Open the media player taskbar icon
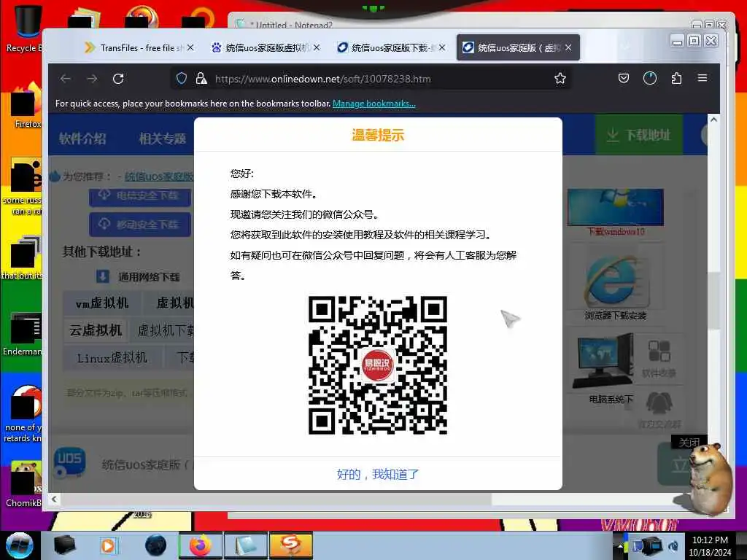The image size is (747, 560). (x=109, y=545)
